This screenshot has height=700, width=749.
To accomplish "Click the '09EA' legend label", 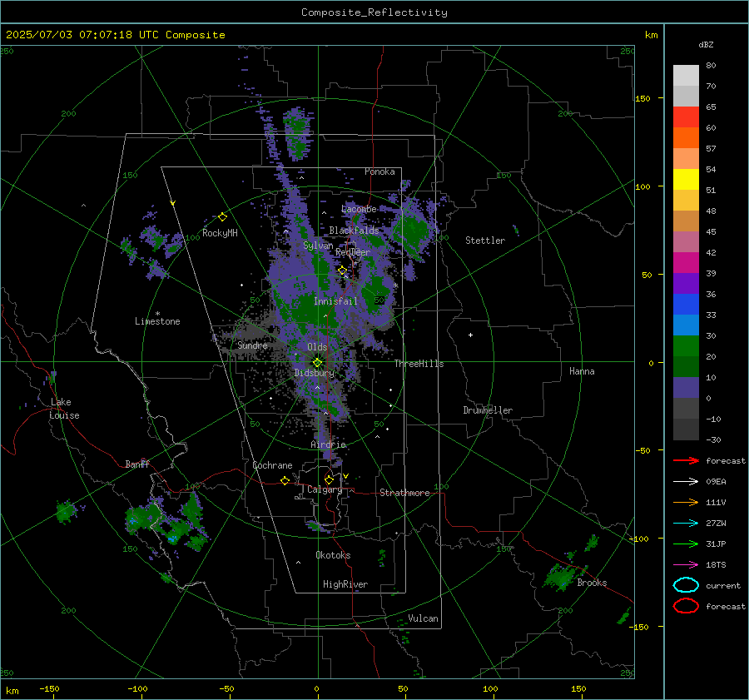I will click(x=716, y=482).
